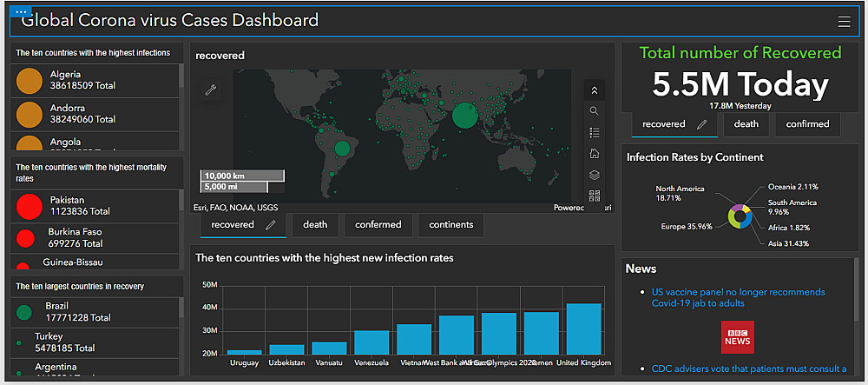Select Angola row in infections list
This screenshot has width=868, height=385.
pyautogui.click(x=94, y=142)
